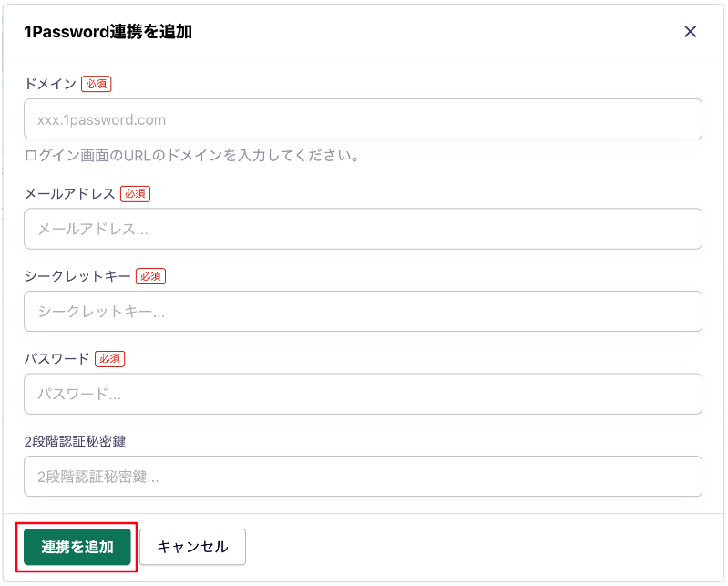Click the メールアドレス label text
Image resolution: width=728 pixels, height=586 pixels.
69,193
